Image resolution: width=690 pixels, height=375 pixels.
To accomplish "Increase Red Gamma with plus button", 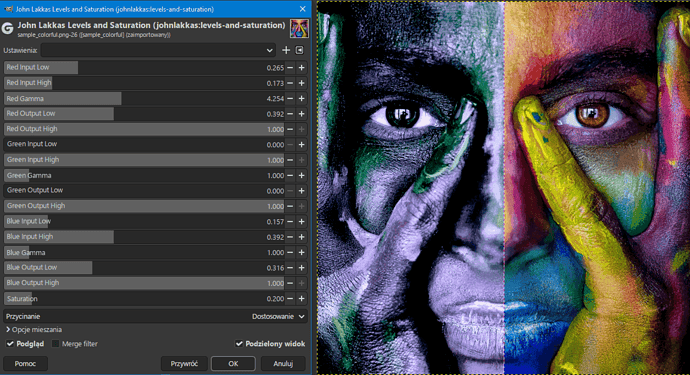I will (301, 99).
